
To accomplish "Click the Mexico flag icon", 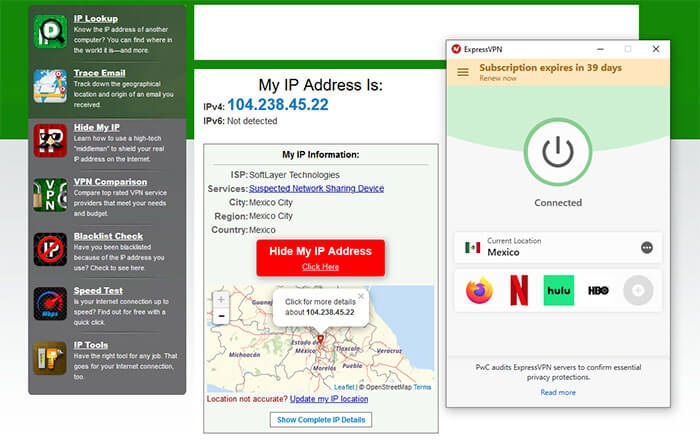I will click(x=472, y=247).
